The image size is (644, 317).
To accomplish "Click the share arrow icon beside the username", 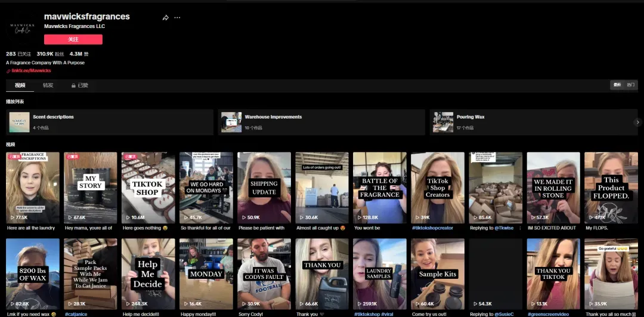I will click(166, 18).
